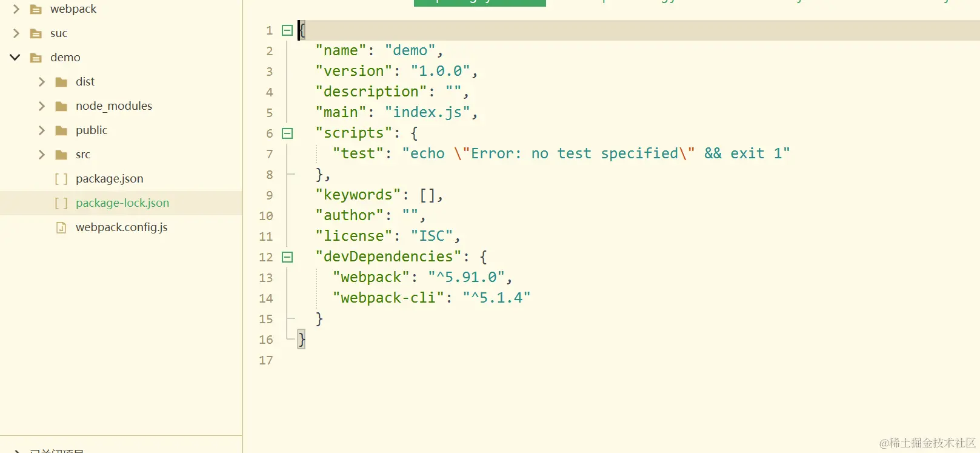Click the suc project folder icon
Screen dimensions: 980x453
[36, 33]
